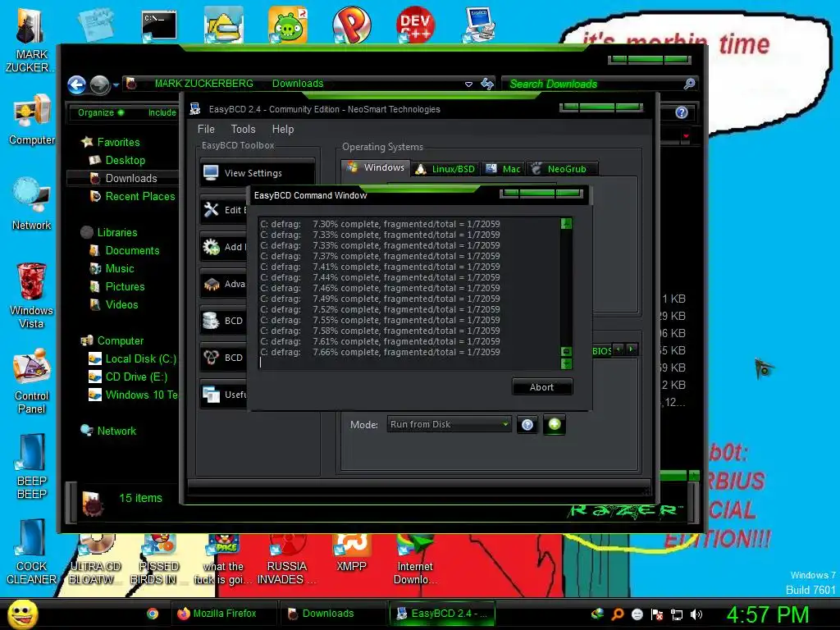The height and width of the screenshot is (630, 840).
Task: Click the scroll-right arrow beside BIOS tab
Action: tap(632, 349)
